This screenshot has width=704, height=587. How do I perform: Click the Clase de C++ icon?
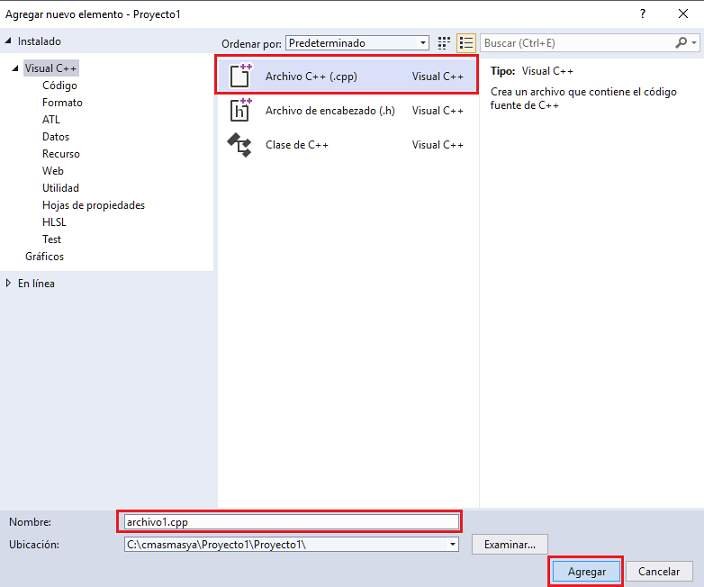pos(240,145)
